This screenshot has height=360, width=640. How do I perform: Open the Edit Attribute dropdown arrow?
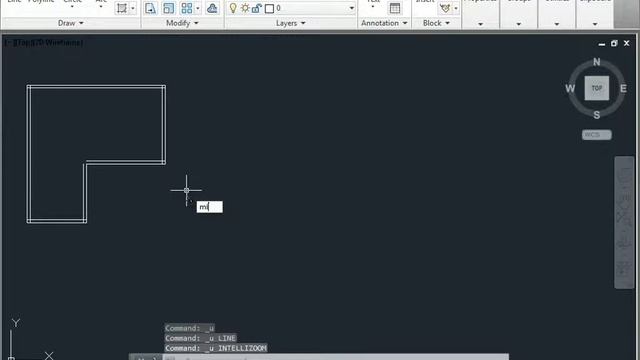pyautogui.click(x=456, y=8)
